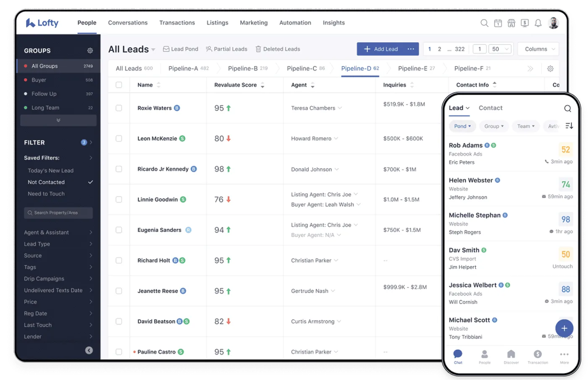Open the Transactions menu
This screenshot has width=588, height=380.
click(x=177, y=23)
